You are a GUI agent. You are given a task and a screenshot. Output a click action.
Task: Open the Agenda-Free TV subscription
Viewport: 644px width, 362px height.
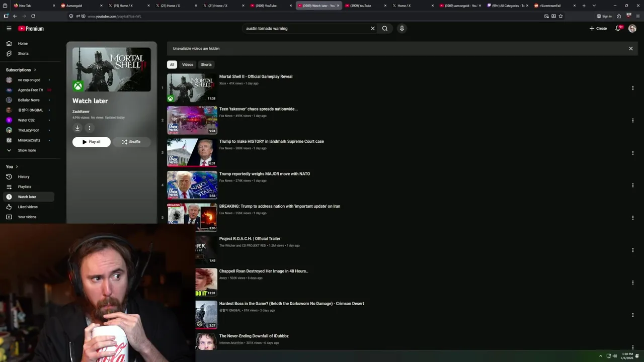point(29,90)
